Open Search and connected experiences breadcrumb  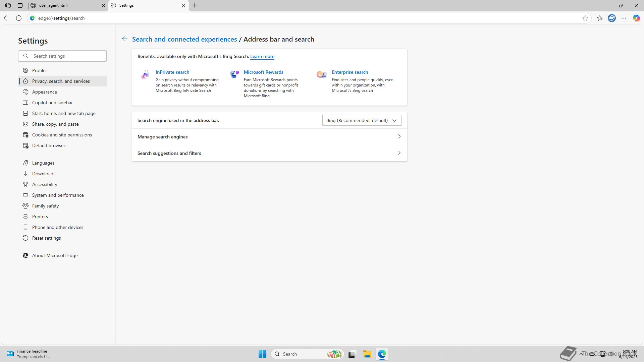(184, 39)
